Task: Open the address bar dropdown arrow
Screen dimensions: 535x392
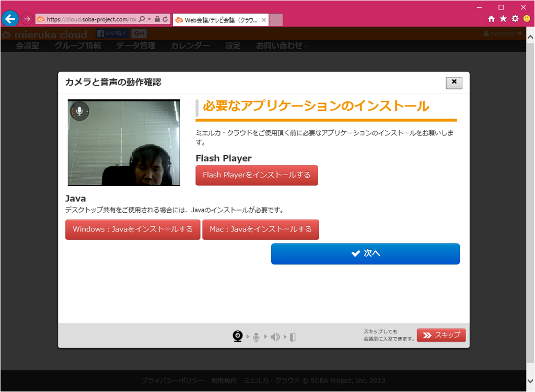Action: coord(149,19)
